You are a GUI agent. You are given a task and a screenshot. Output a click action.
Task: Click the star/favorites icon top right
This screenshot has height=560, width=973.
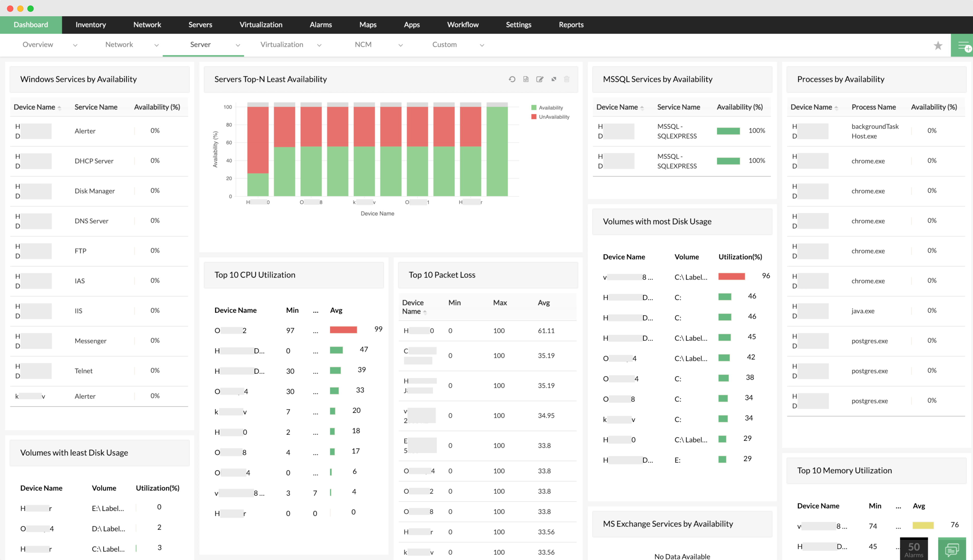click(938, 45)
